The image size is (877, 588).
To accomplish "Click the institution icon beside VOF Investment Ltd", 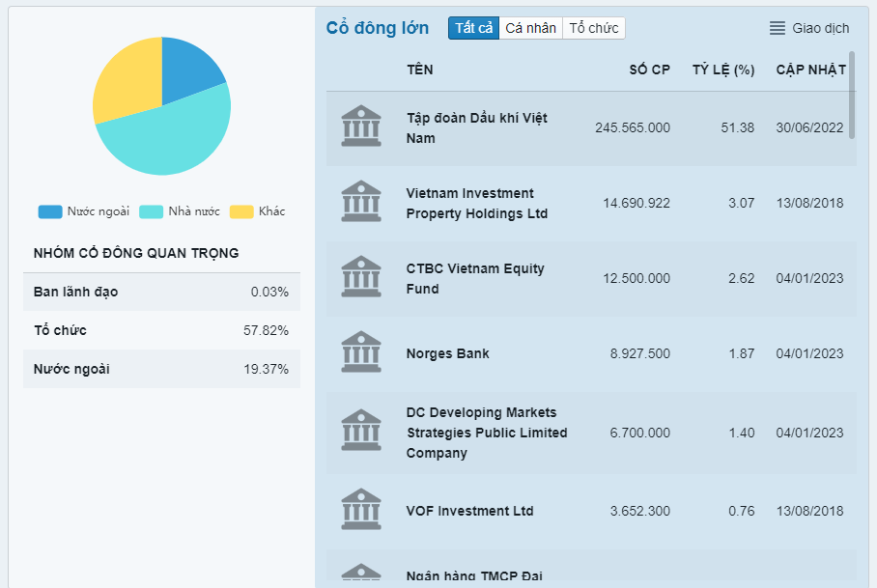I will (361, 509).
